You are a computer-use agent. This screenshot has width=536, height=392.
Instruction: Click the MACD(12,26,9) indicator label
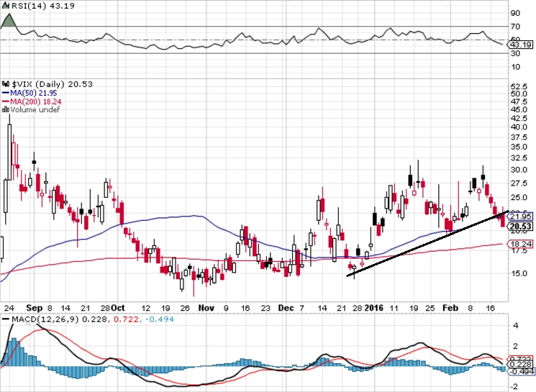click(45, 319)
